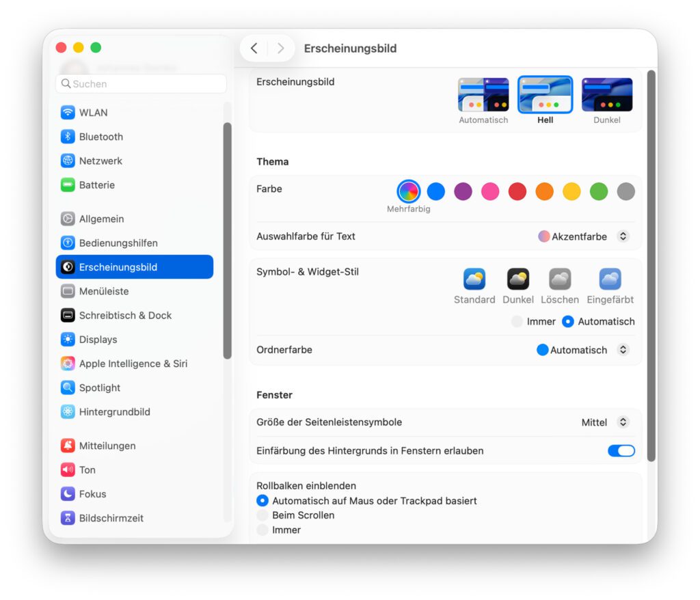Select the Hintergrundbild sidebar icon
The height and width of the screenshot is (600, 700).
click(116, 411)
